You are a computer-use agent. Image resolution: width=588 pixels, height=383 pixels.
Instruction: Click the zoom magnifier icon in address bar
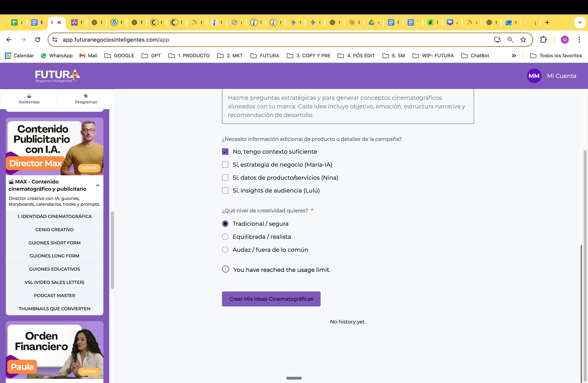click(510, 40)
